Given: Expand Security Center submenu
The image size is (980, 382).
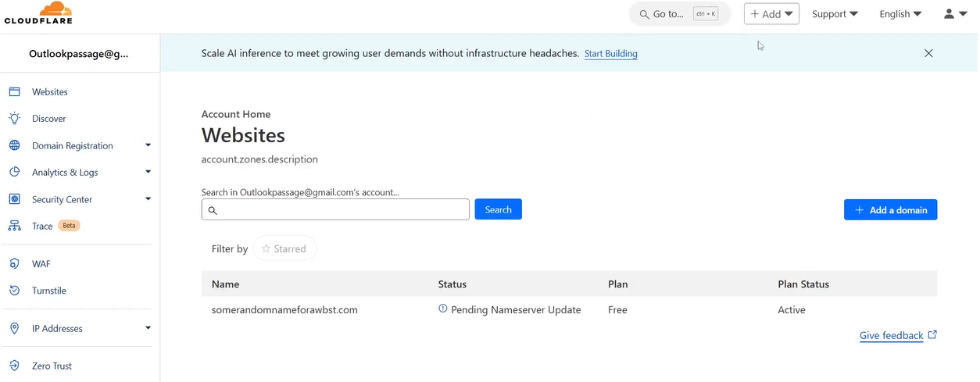Looking at the screenshot, I should [148, 199].
